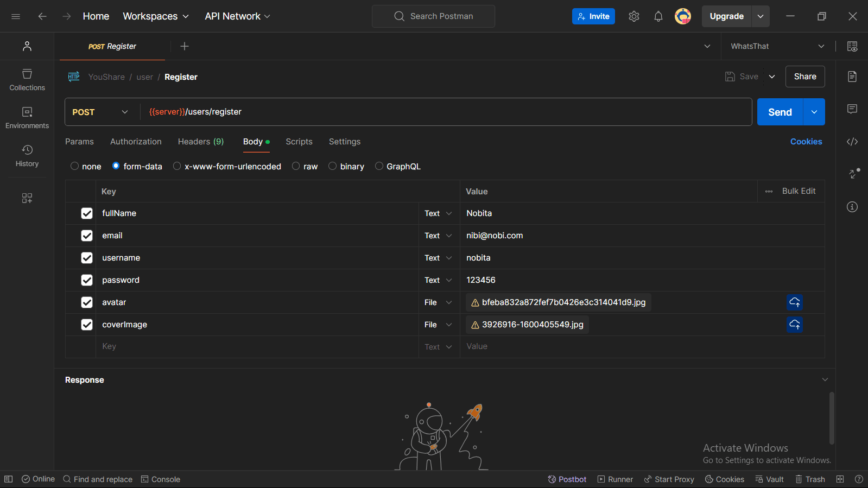Uncheck the coverImage row checkbox

87,325
